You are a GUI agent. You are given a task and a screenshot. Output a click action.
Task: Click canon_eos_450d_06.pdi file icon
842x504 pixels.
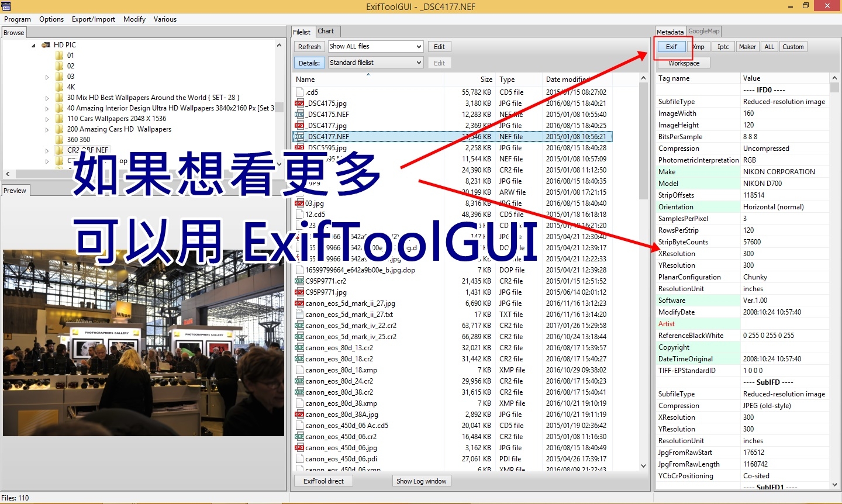[299, 458]
